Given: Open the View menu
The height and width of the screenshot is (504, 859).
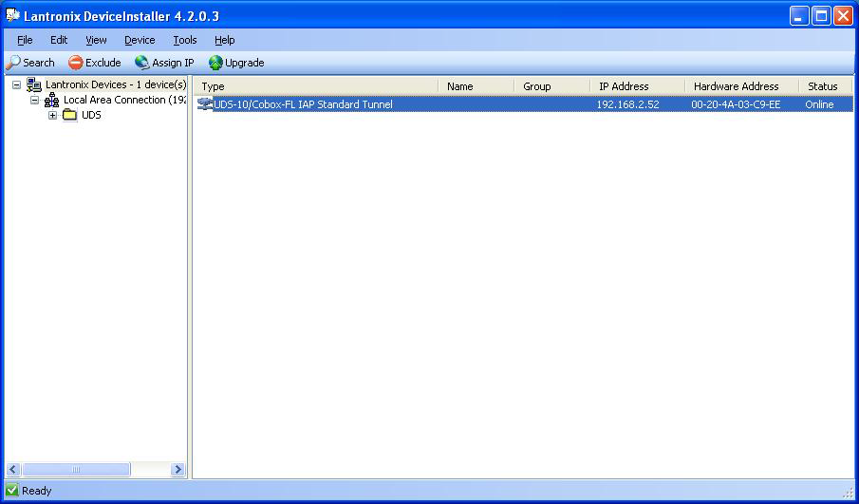Looking at the screenshot, I should pyautogui.click(x=96, y=40).
